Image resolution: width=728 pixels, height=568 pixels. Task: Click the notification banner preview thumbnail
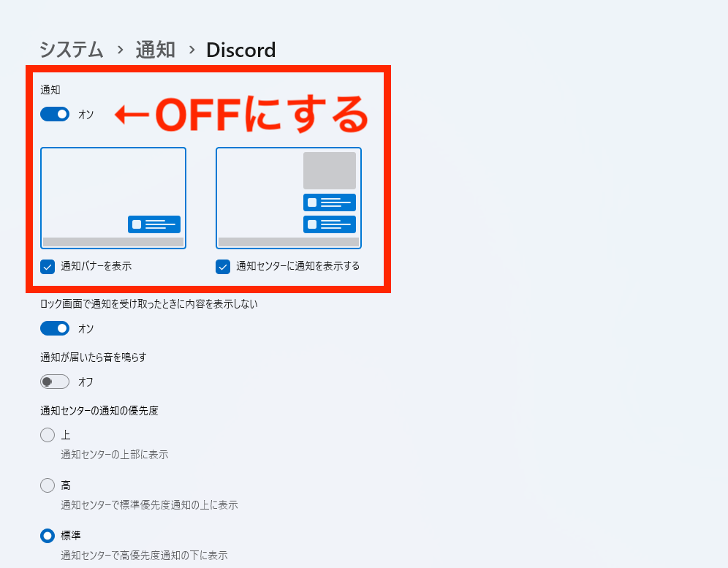click(113, 198)
